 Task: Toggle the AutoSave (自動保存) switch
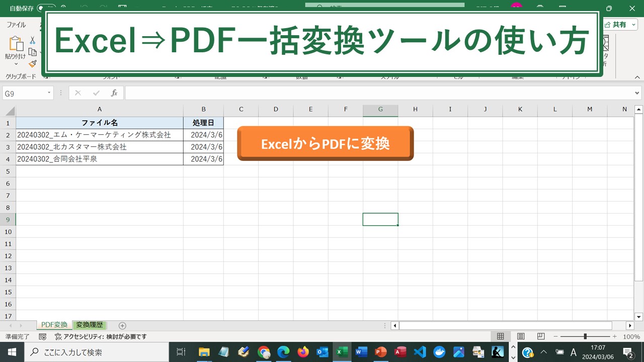click(x=46, y=9)
